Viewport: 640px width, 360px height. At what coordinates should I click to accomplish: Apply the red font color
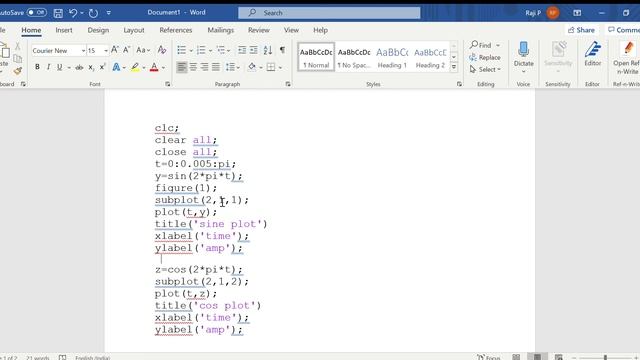point(154,67)
